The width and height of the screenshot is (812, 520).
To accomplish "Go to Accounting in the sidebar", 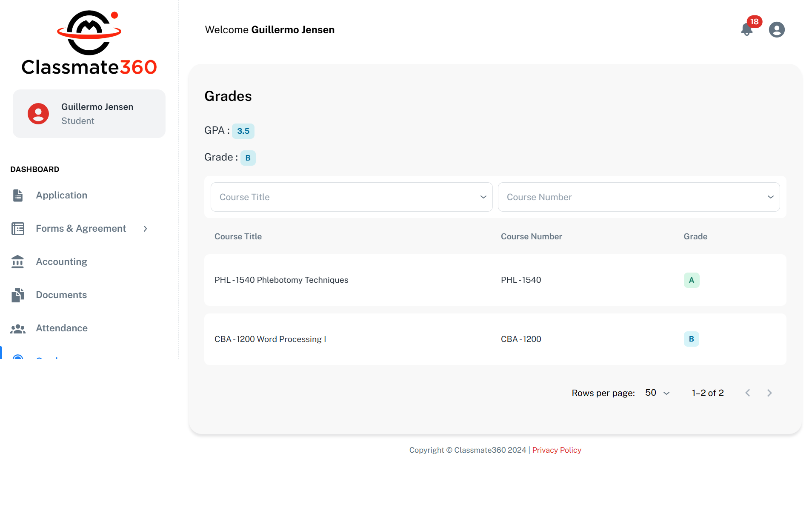I will (62, 262).
